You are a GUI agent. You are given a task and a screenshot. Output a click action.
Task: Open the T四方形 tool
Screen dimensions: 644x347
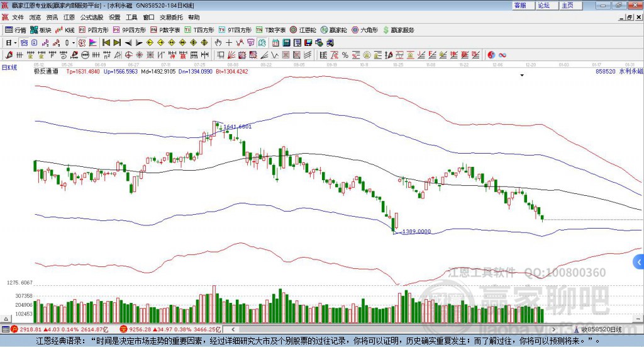[x=199, y=30]
